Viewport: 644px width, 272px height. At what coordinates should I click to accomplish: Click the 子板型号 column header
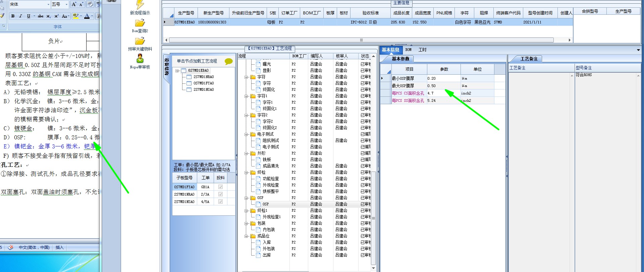pyautogui.click(x=184, y=178)
